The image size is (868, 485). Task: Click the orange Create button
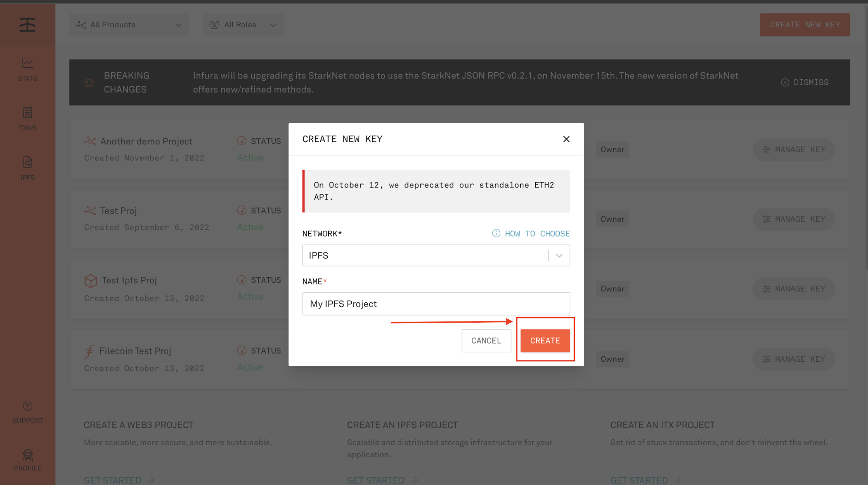(x=545, y=341)
